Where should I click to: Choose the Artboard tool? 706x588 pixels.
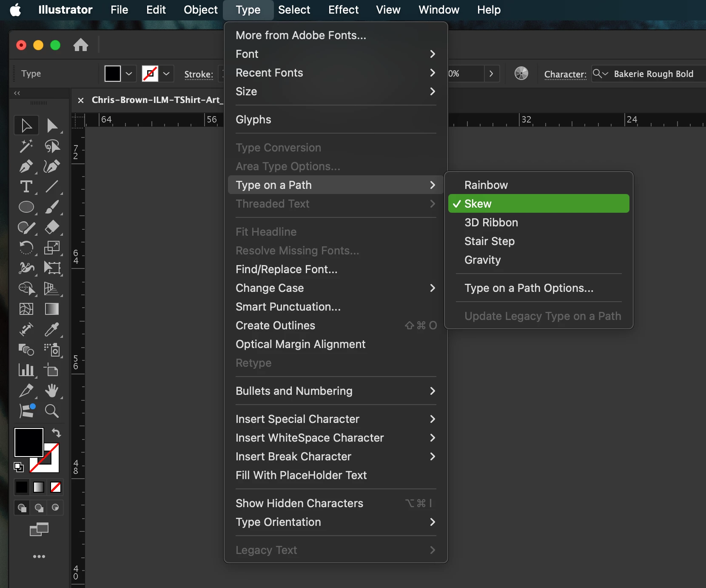click(x=52, y=370)
